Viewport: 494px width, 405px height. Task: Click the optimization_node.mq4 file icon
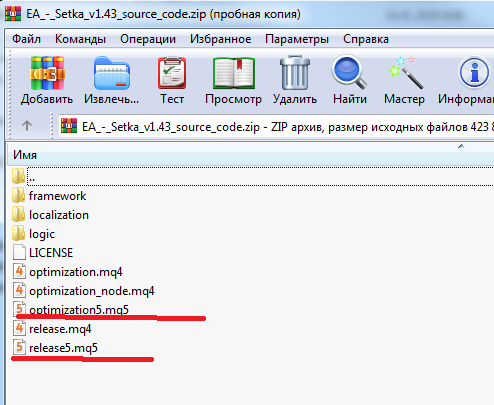coord(19,290)
